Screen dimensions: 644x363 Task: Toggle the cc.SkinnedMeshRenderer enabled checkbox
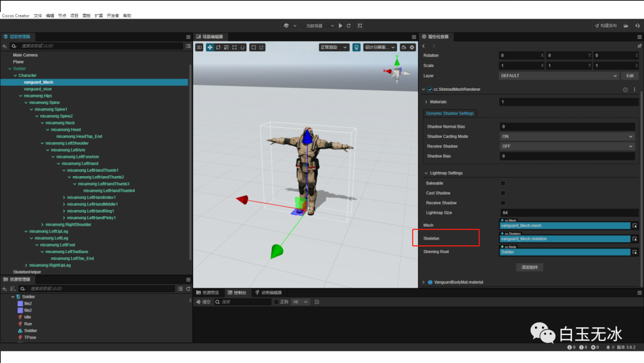(430, 90)
